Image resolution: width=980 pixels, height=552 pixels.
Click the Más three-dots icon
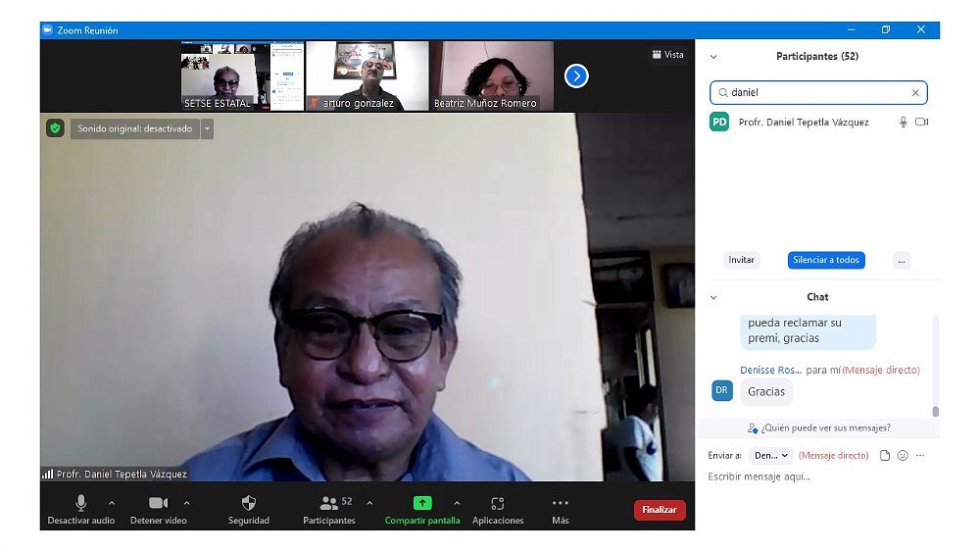561,503
